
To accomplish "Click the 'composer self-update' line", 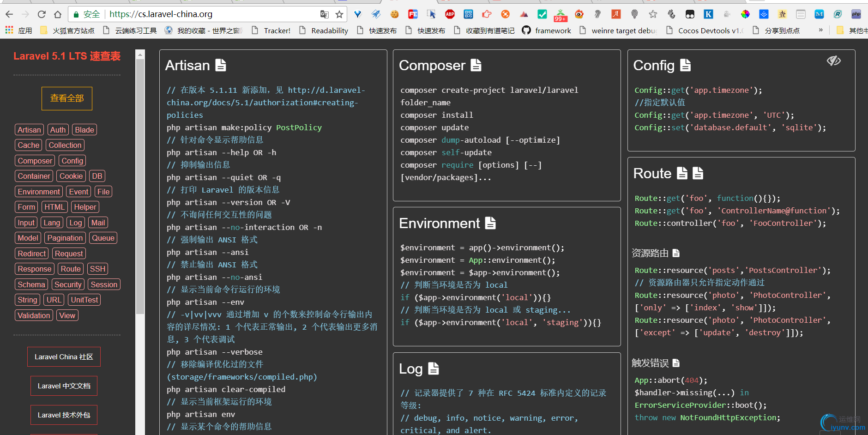I will 446,152.
